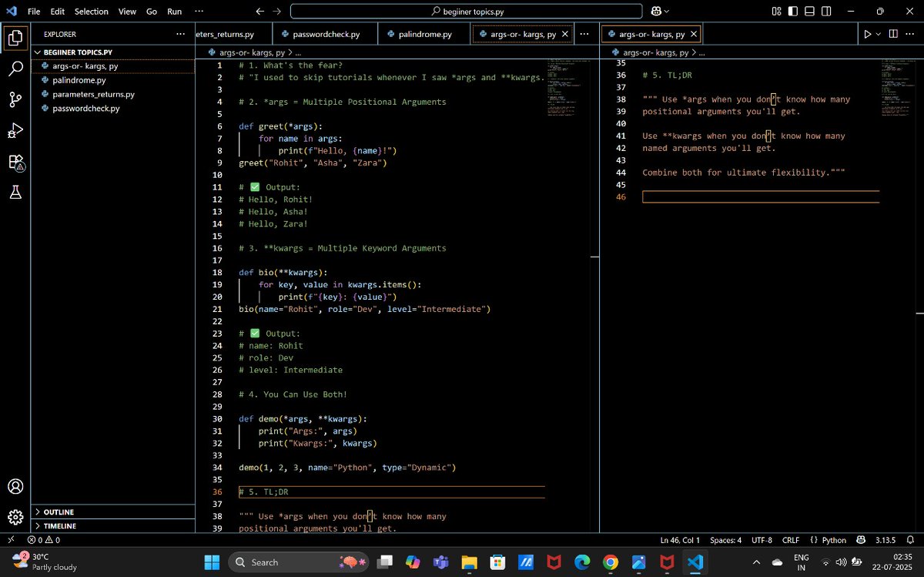
Task: Open passwordcheck.py in Explorer
Action: (x=113, y=109)
